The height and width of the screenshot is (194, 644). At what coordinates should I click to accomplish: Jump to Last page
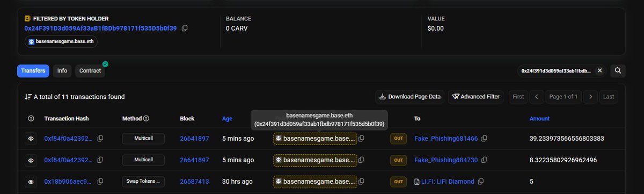coord(609,97)
